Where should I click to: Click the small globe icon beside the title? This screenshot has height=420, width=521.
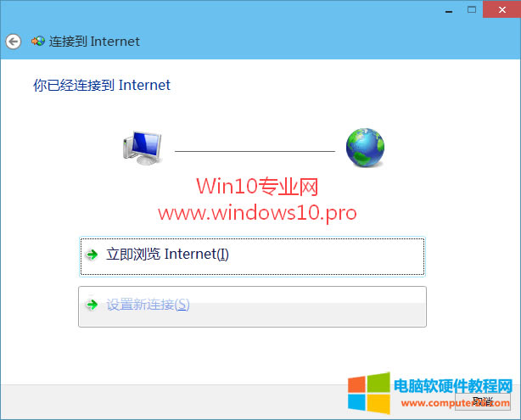[x=38, y=42]
